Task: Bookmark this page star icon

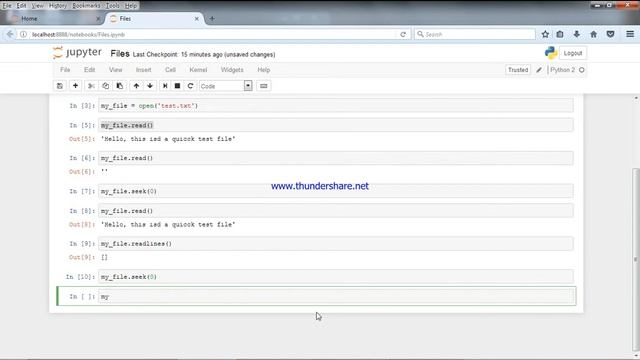Action: pos(545,35)
